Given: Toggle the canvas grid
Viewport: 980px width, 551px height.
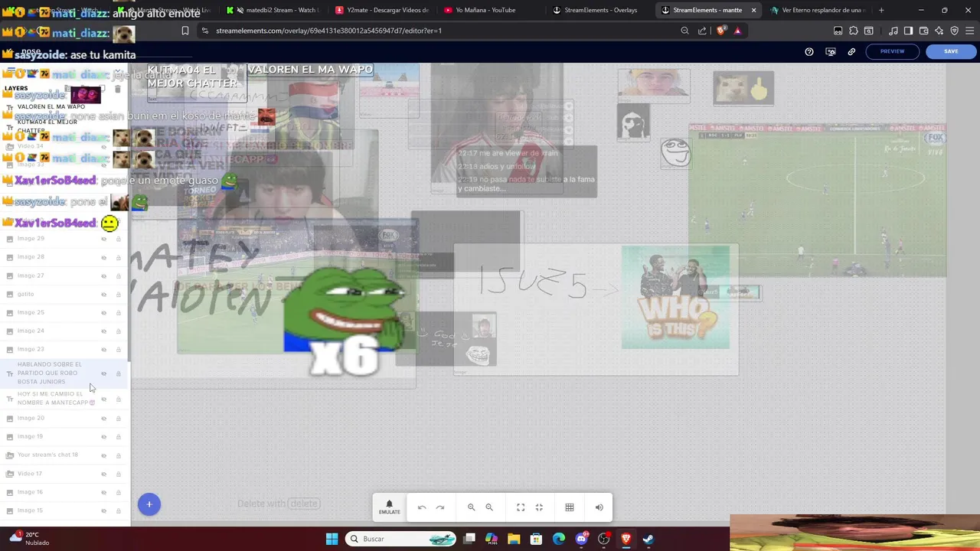Looking at the screenshot, I should click(x=570, y=507).
